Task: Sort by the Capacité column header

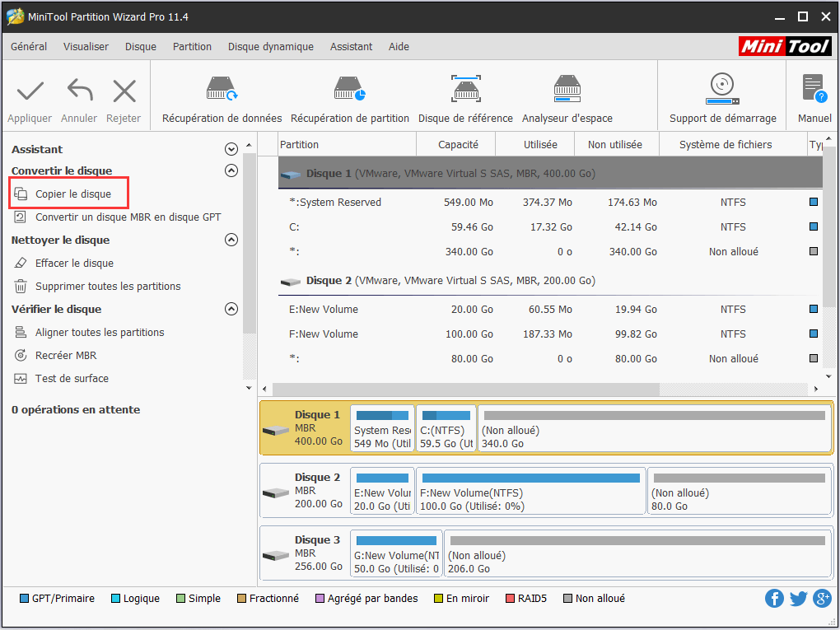Action: 456,145
